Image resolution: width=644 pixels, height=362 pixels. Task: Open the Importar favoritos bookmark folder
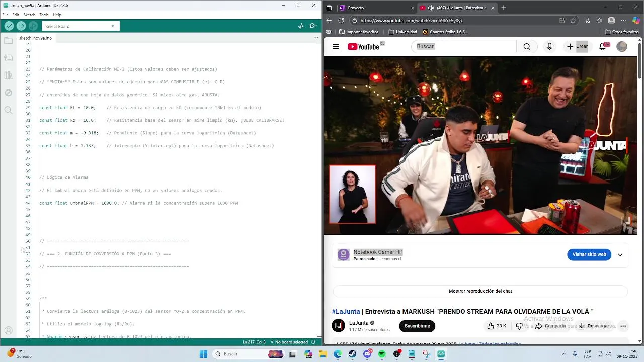coord(359,32)
